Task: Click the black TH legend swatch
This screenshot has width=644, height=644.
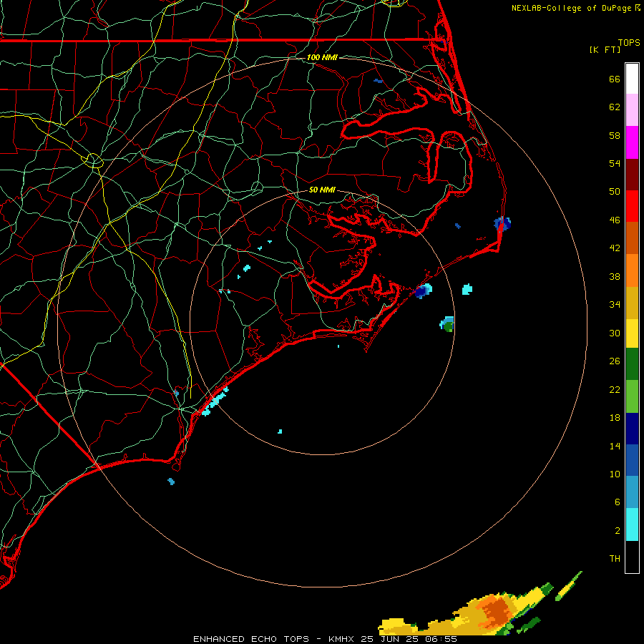Action: (x=632, y=557)
